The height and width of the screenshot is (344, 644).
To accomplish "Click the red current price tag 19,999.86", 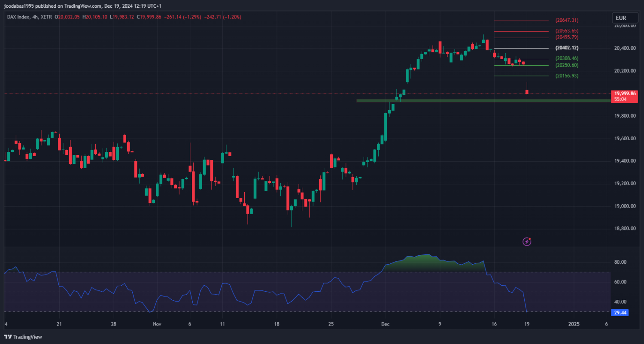I will click(625, 94).
